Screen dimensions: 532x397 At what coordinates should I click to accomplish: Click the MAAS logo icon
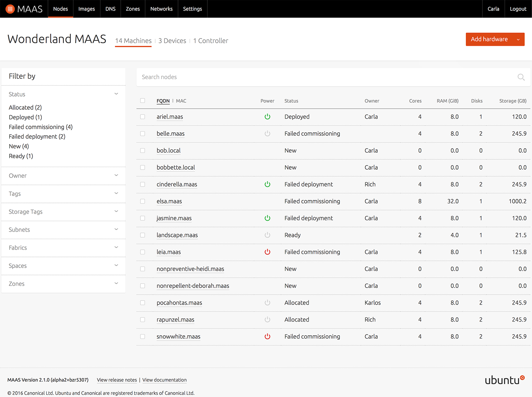pyautogui.click(x=10, y=9)
